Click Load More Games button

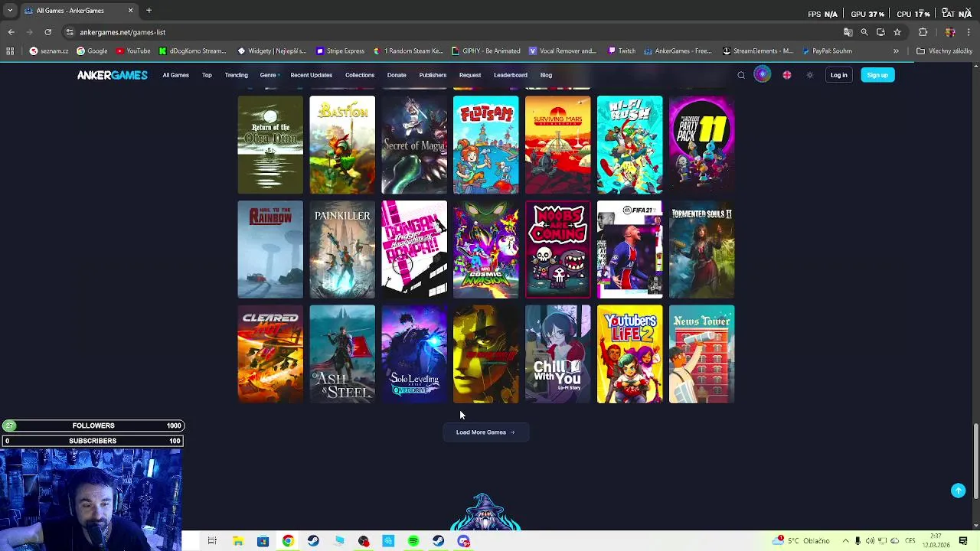485,432
